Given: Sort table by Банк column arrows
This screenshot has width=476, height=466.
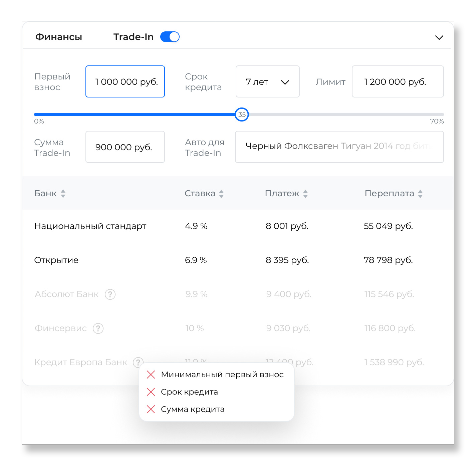Looking at the screenshot, I should [x=63, y=194].
